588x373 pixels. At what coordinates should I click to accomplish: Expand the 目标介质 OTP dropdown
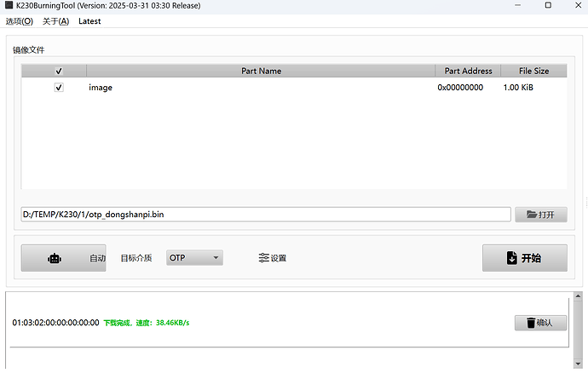pyautogui.click(x=194, y=258)
